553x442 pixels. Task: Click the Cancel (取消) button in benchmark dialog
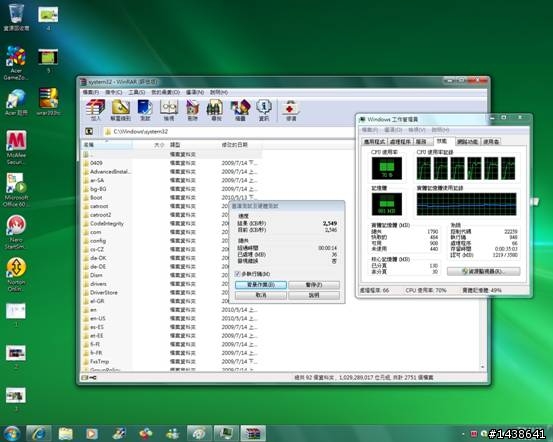coord(261,295)
